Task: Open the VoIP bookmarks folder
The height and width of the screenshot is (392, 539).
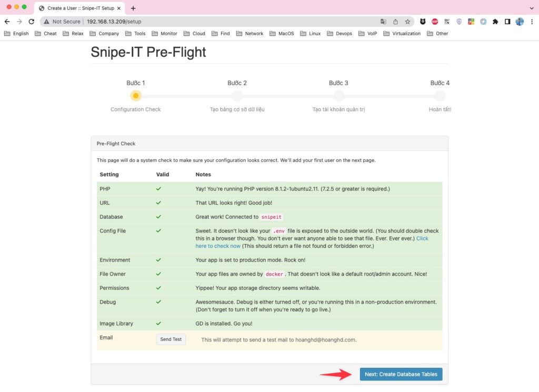Action: (368, 34)
